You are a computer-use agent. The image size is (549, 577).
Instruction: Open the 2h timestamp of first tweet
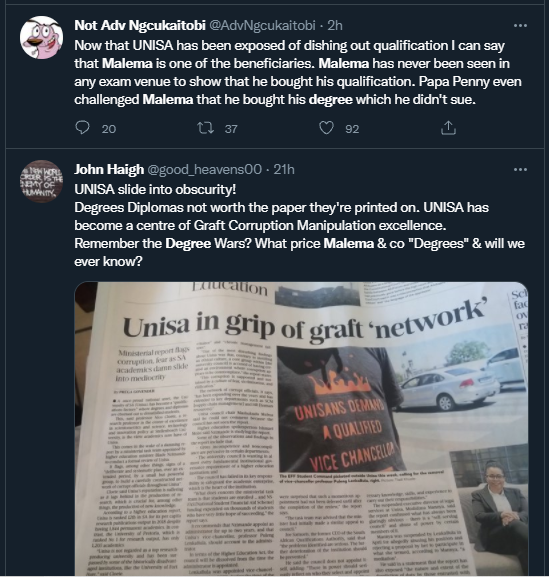(335, 25)
